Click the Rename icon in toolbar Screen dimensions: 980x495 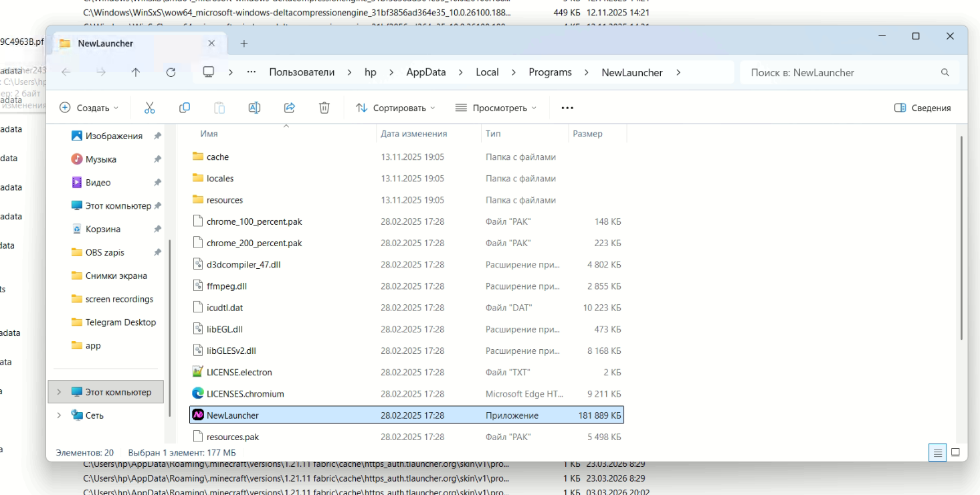click(x=254, y=108)
